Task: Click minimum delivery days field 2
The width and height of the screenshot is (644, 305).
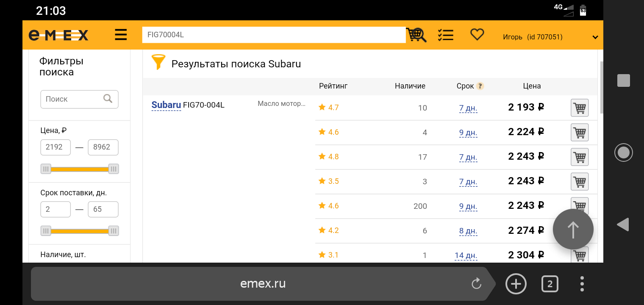Action: pyautogui.click(x=56, y=209)
